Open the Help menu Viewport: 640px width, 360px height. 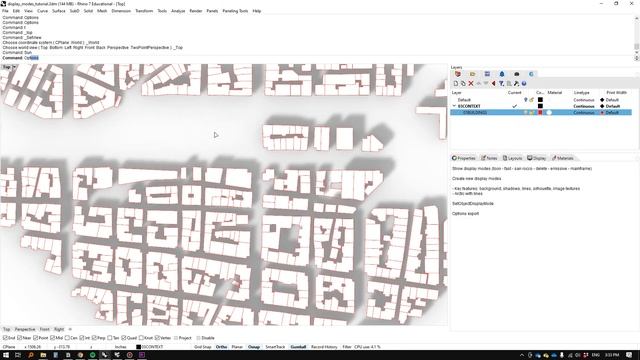[257, 11]
